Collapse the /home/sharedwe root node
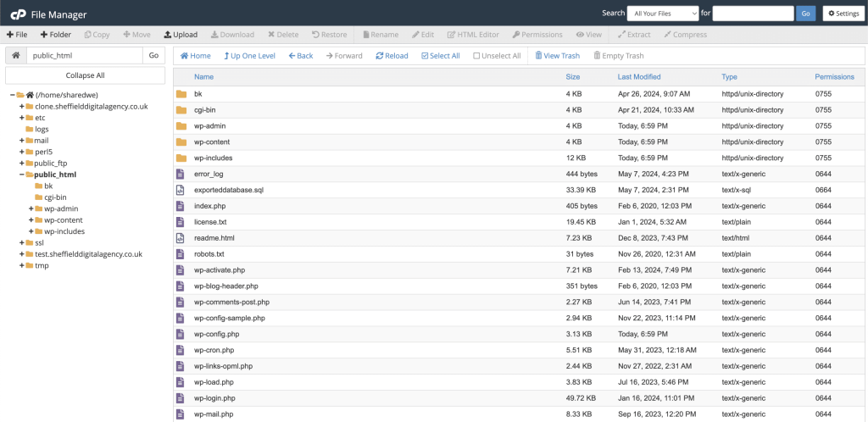Image resolution: width=868 pixels, height=422 pixels. coord(12,95)
